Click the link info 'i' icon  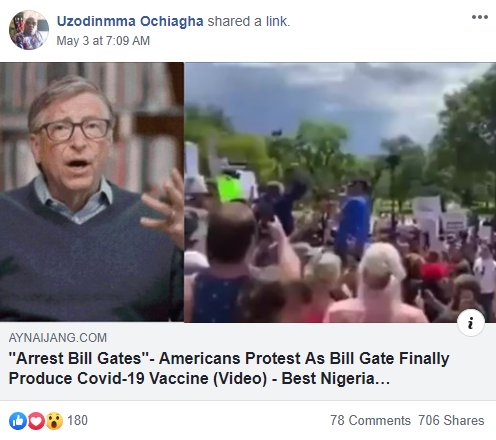471,323
